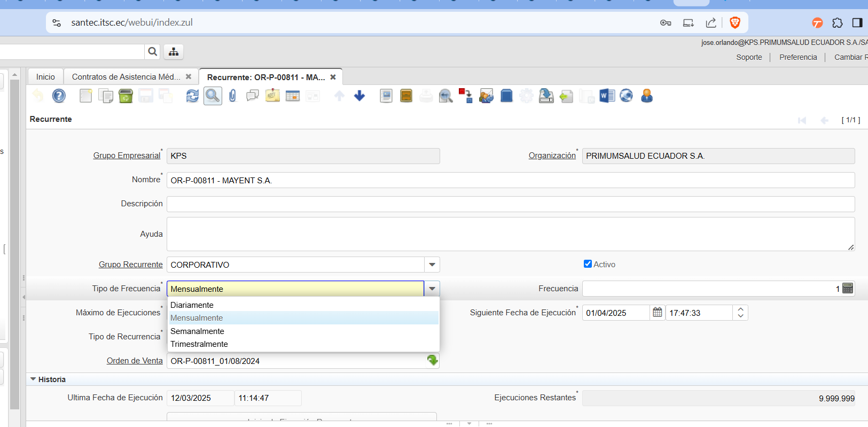Viewport: 868px width, 427px height.
Task: Choose Semanalmente in the dropdown list
Action: [197, 331]
